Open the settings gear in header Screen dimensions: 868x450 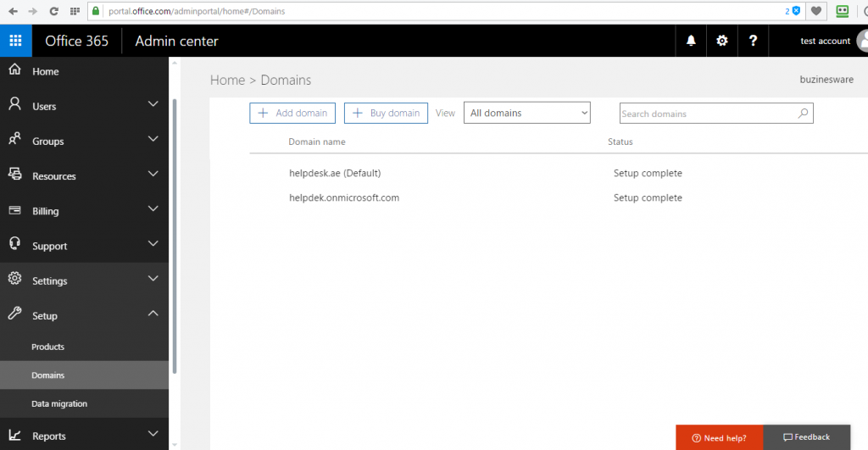pos(722,41)
